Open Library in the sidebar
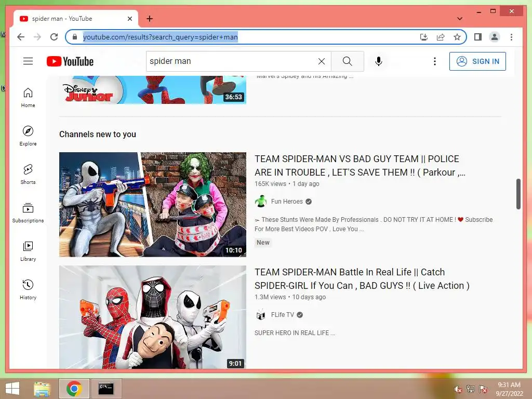The image size is (532, 399). pos(28,251)
